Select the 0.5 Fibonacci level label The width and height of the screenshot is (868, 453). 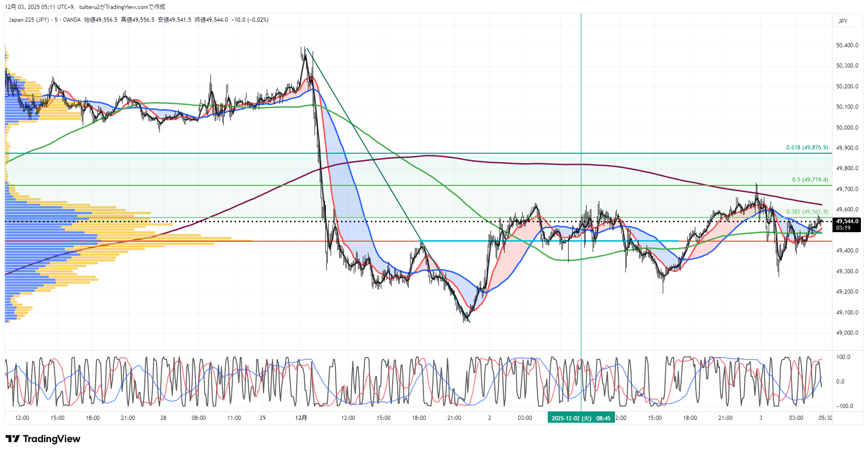(x=810, y=180)
